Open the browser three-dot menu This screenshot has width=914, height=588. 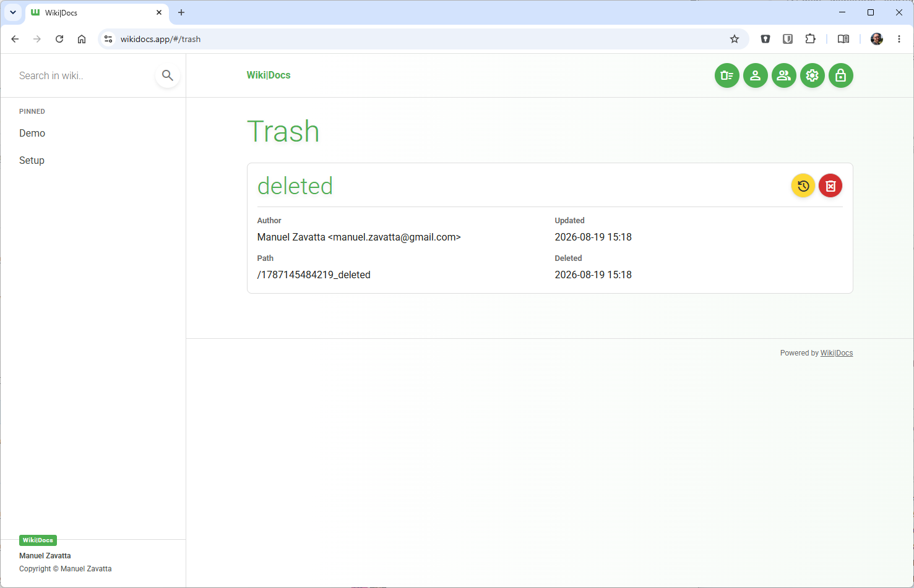[899, 39]
